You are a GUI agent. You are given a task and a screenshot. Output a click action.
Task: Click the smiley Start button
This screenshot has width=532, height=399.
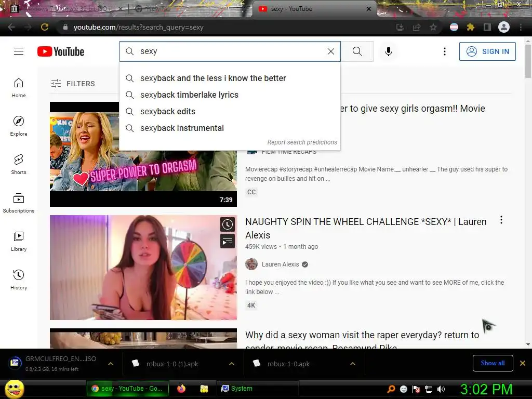(14, 389)
